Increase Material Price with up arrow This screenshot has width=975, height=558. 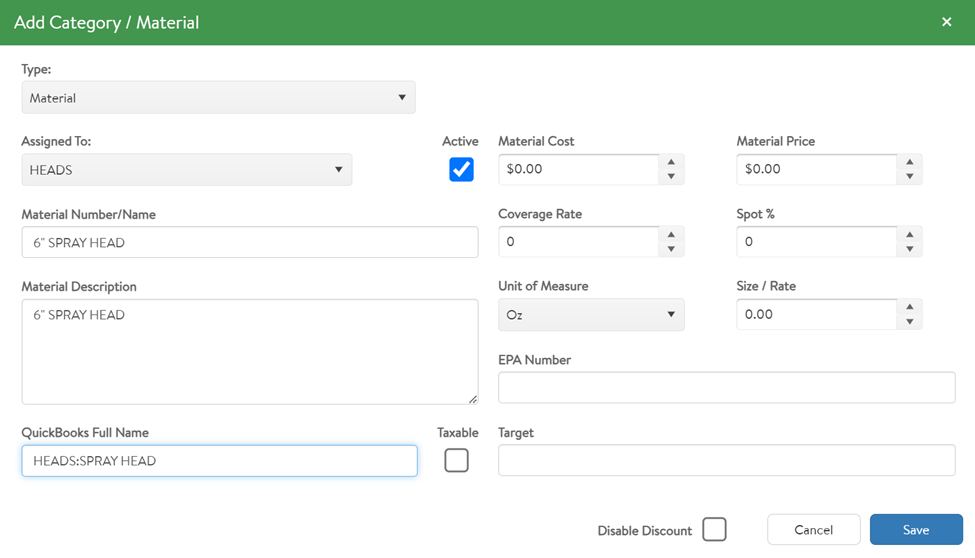pyautogui.click(x=910, y=162)
